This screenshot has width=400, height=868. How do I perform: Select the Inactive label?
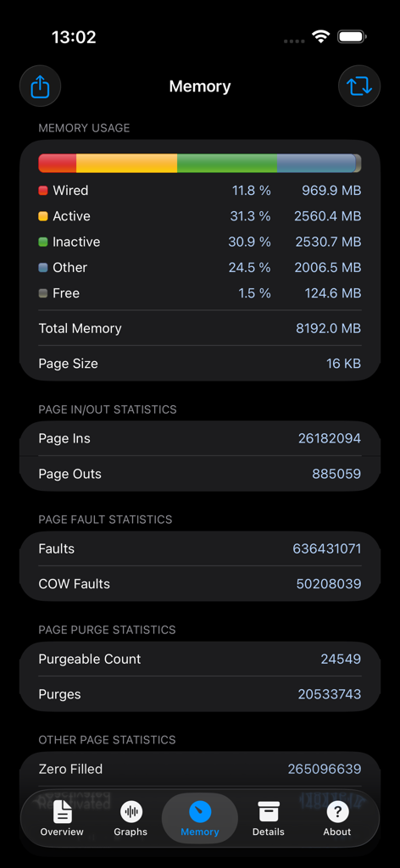76,242
